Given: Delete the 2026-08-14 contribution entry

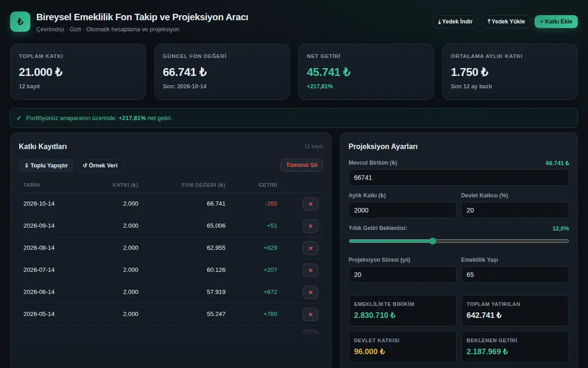Looking at the screenshot, I should (x=310, y=248).
